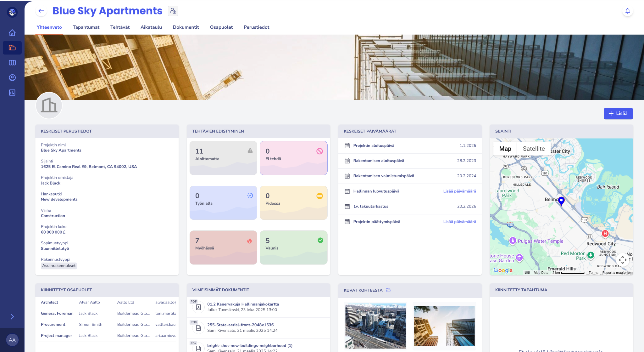Open the Tehtävät tab

(120, 27)
